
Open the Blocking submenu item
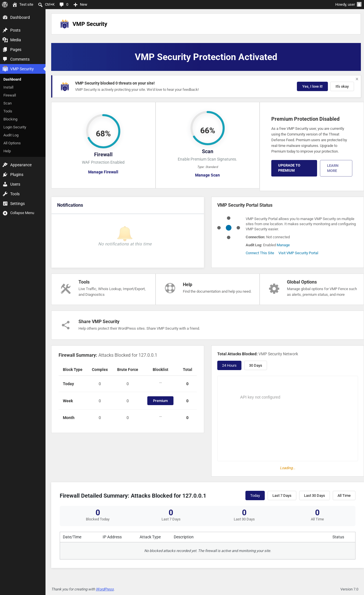tap(10, 119)
